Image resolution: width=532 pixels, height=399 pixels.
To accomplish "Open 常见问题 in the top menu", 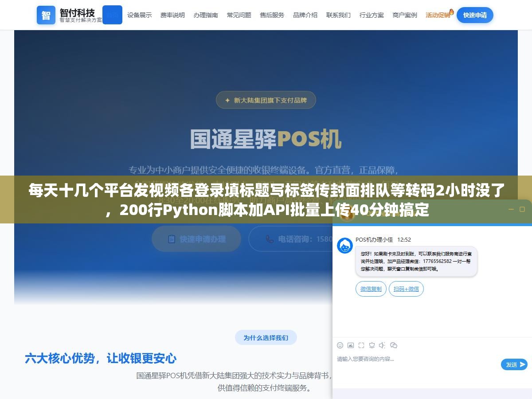I will click(239, 15).
